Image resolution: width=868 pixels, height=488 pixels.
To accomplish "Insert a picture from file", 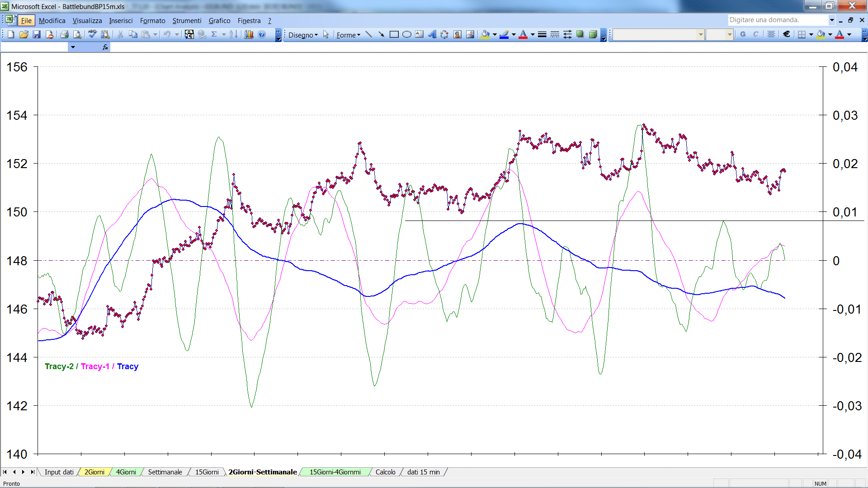I will (x=470, y=34).
